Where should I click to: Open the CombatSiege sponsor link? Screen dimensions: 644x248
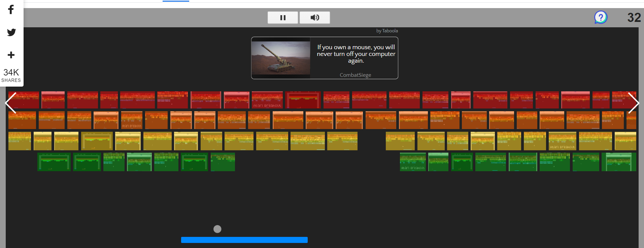click(355, 75)
